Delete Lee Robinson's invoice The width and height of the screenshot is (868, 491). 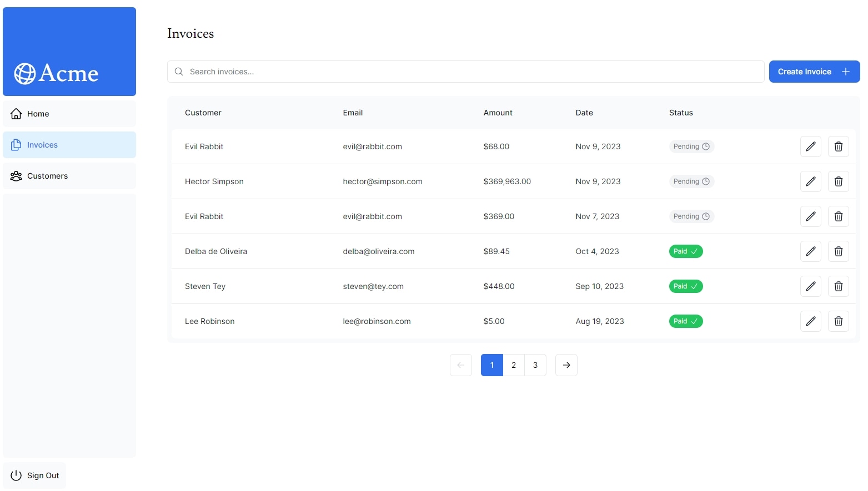tap(839, 321)
